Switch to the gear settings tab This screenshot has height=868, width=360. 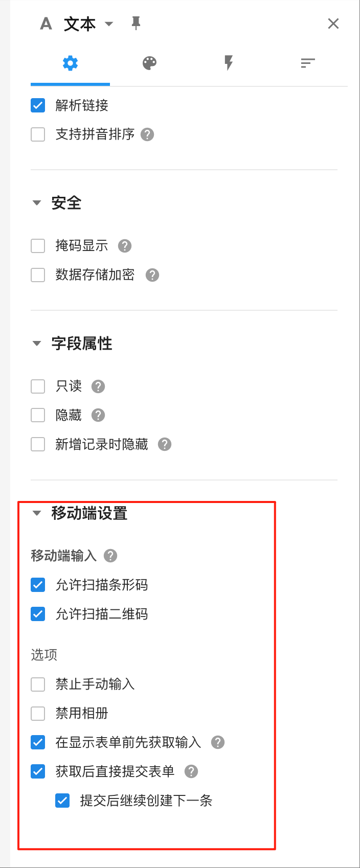[70, 63]
